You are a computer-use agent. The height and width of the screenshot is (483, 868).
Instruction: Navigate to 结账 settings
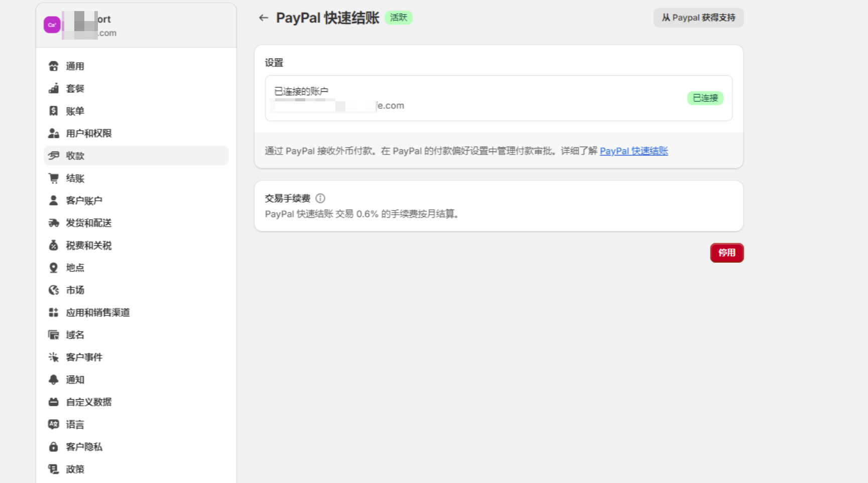(x=136, y=178)
